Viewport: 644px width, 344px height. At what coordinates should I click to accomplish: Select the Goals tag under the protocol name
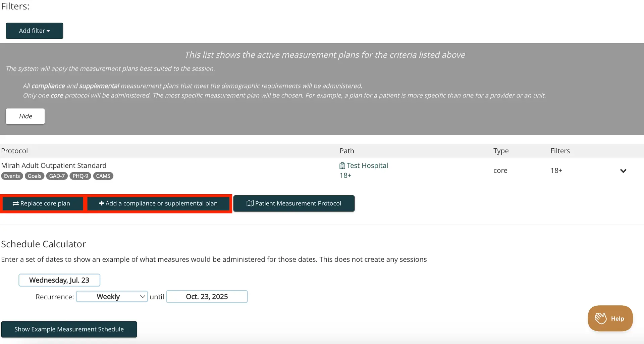pyautogui.click(x=34, y=176)
